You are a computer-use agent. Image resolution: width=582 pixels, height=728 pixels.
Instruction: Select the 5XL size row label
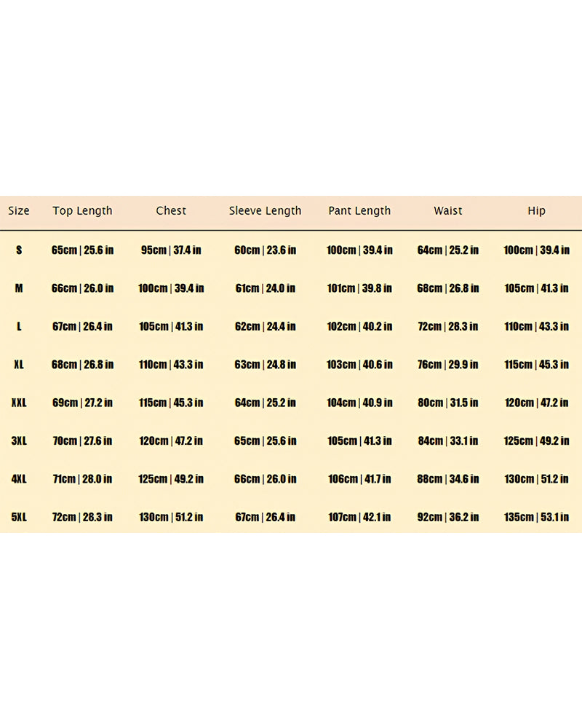coord(19,517)
